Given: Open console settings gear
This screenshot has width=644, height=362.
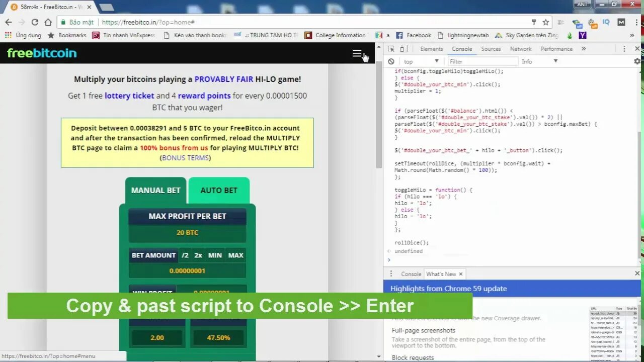Looking at the screenshot, I should click(637, 61).
